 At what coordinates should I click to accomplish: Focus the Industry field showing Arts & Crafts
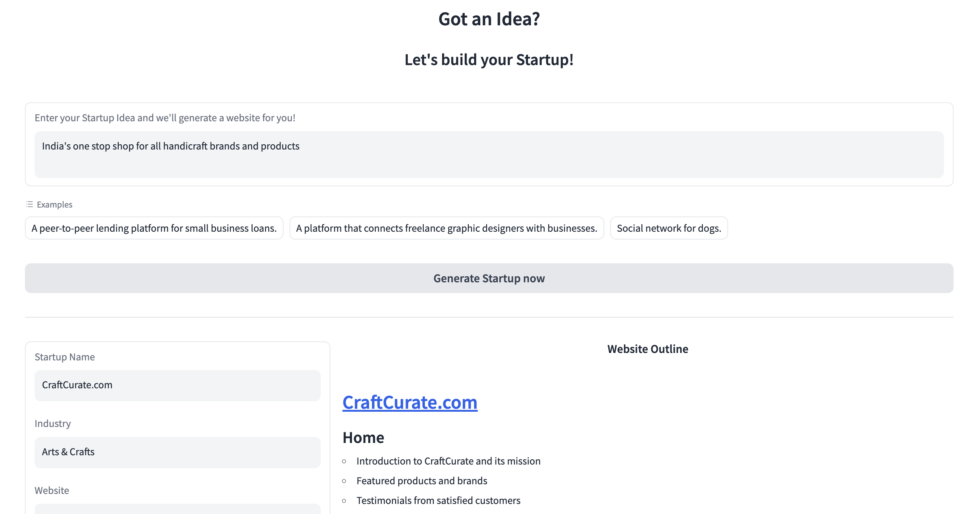pos(177,452)
